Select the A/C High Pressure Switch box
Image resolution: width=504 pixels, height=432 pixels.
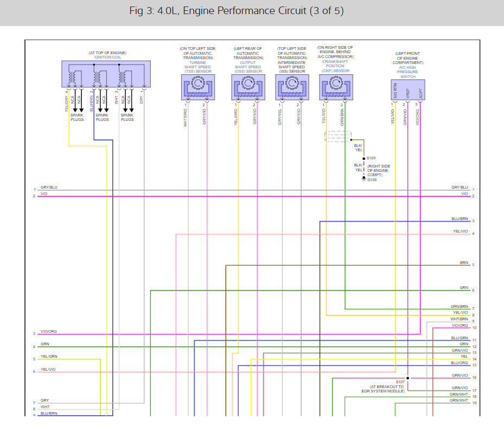tap(408, 90)
